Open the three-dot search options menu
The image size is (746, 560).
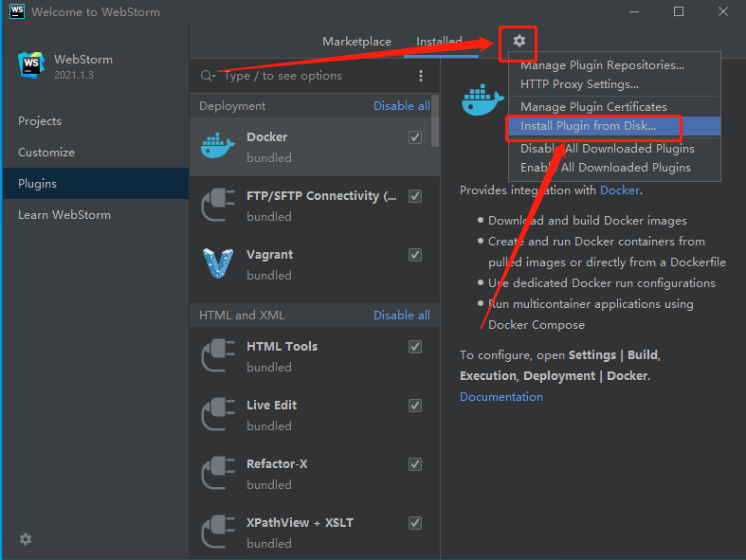[421, 76]
